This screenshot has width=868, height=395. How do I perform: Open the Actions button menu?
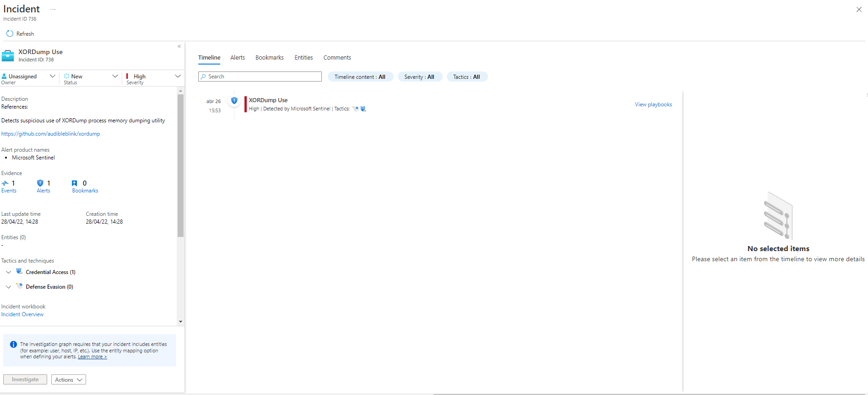pos(68,380)
